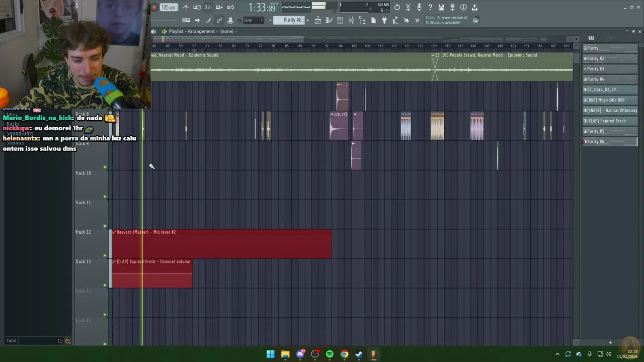Select the Reeverb Mix level #2 automation clip
This screenshot has width=644, height=362.
[221, 244]
